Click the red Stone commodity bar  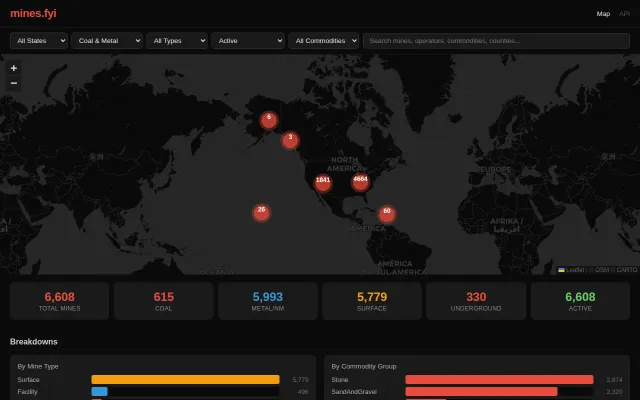(499, 380)
